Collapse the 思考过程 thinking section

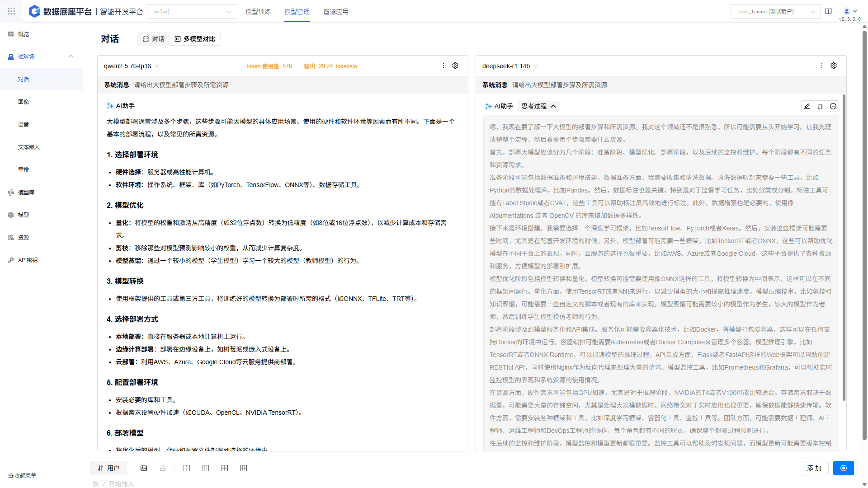point(538,106)
